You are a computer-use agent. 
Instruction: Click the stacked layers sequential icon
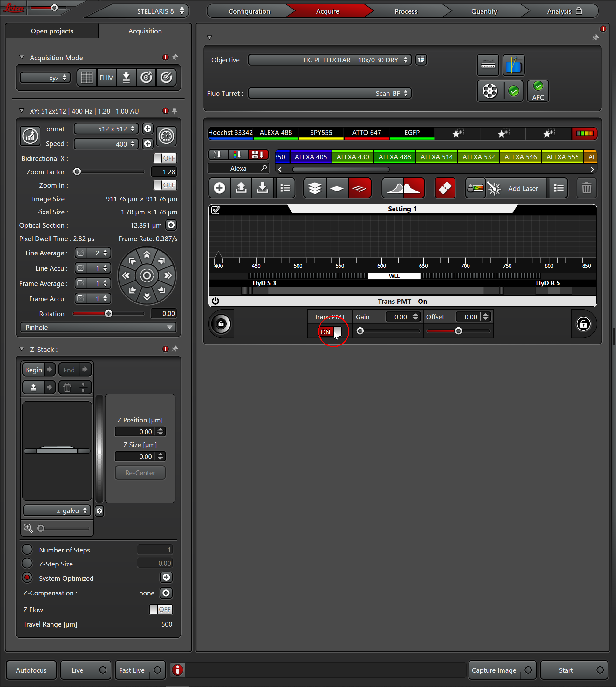315,188
